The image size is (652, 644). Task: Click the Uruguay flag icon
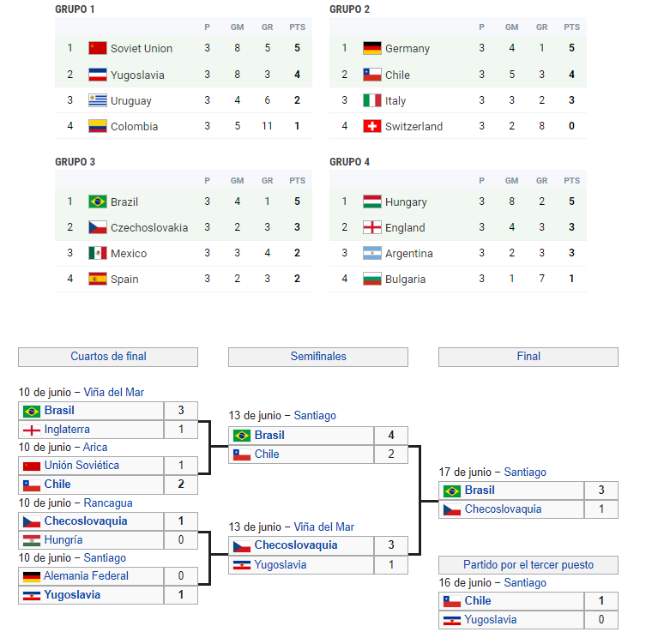98,100
